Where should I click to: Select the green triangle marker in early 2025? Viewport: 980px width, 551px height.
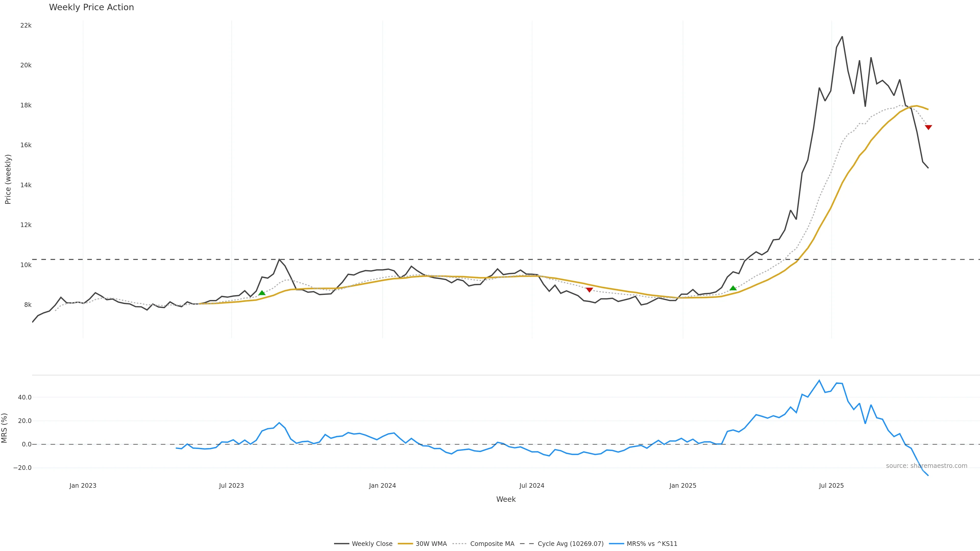click(x=733, y=288)
